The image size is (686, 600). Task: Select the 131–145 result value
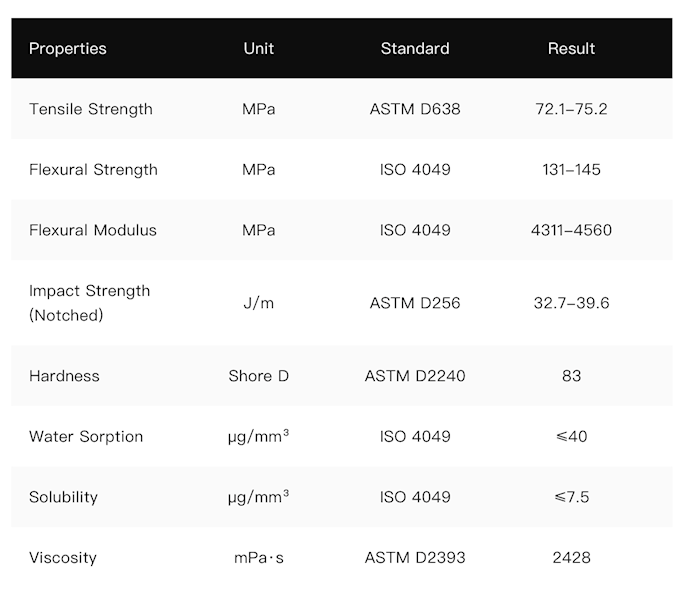click(571, 170)
